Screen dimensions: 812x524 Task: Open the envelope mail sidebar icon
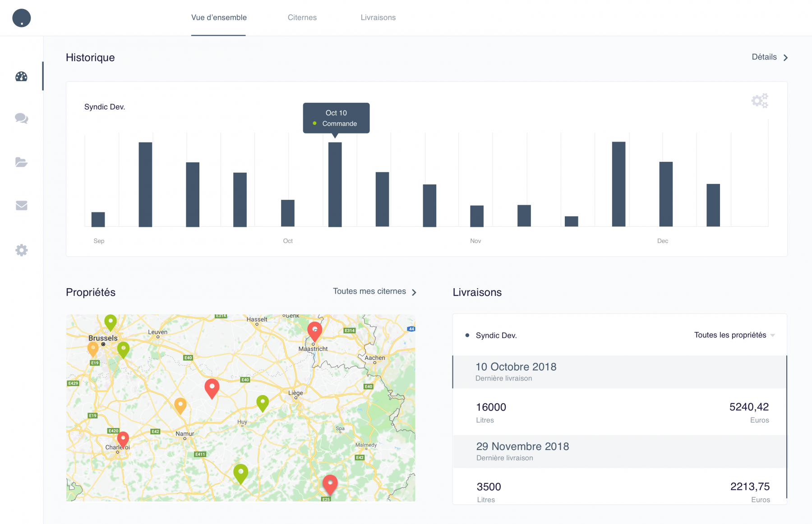pos(21,206)
